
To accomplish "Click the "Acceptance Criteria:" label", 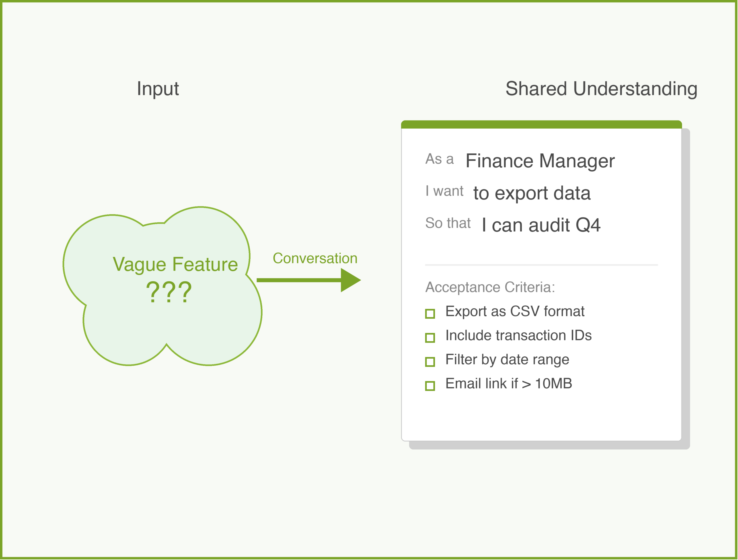I will (x=490, y=287).
